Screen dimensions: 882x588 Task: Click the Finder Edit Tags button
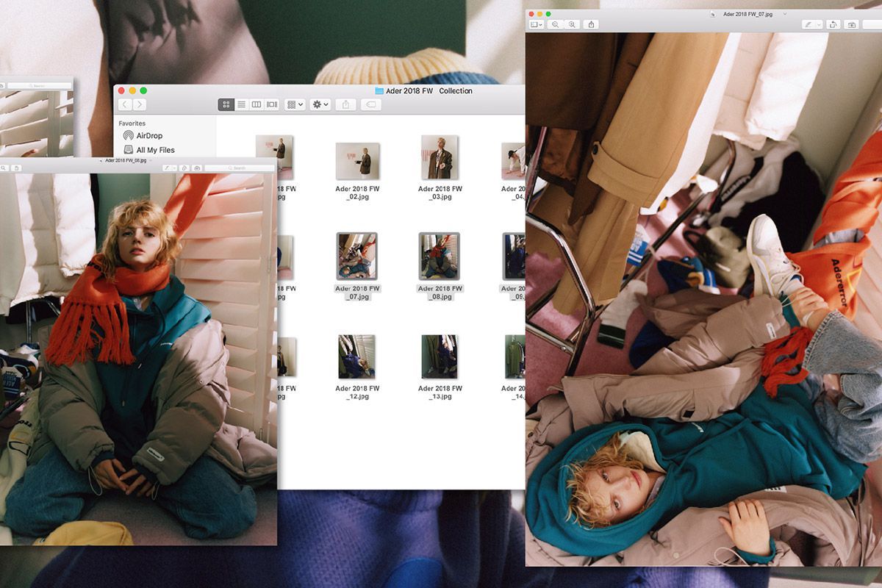tap(370, 105)
